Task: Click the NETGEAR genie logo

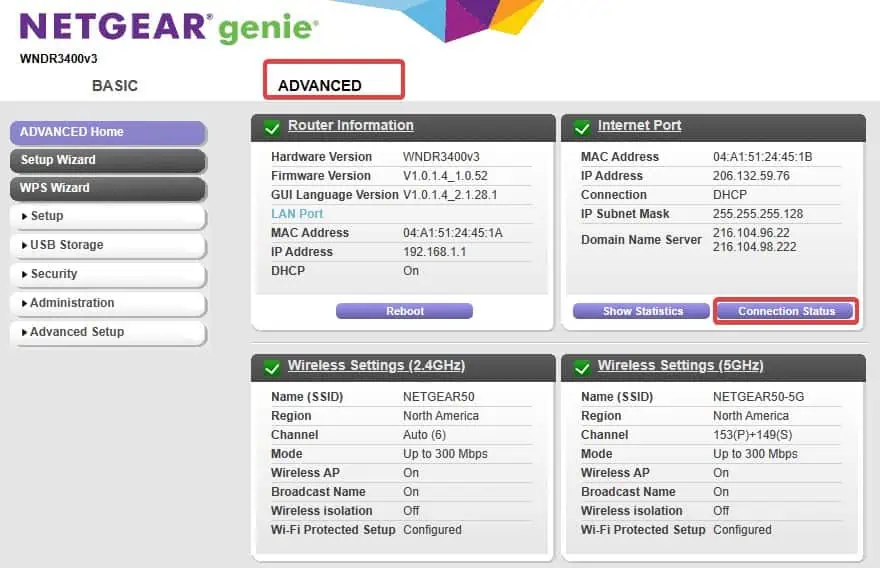Action: click(x=169, y=28)
